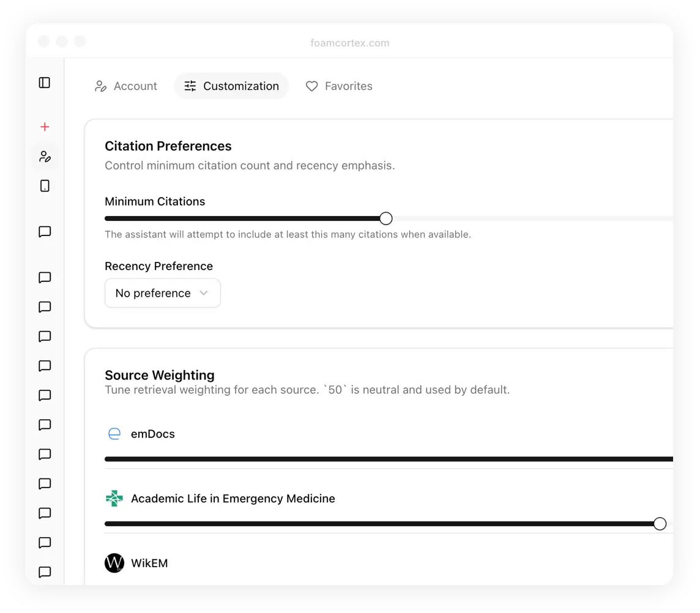Click the emDocs source logo
Screen dimensions: 700x613
[x=114, y=433]
